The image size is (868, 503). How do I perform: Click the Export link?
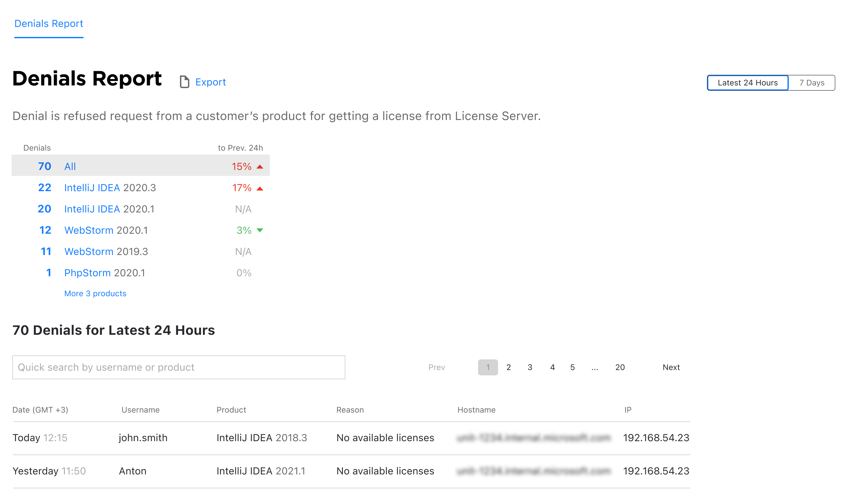(x=211, y=82)
